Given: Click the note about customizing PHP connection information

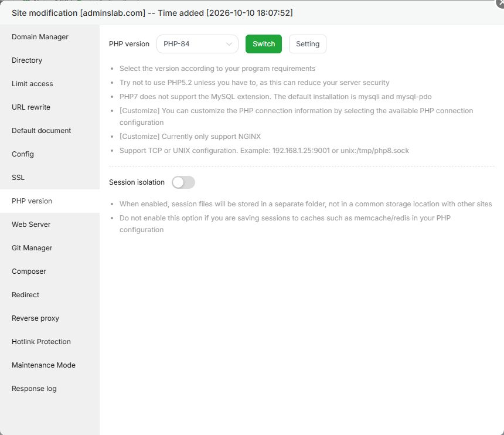Looking at the screenshot, I should pyautogui.click(x=297, y=117).
